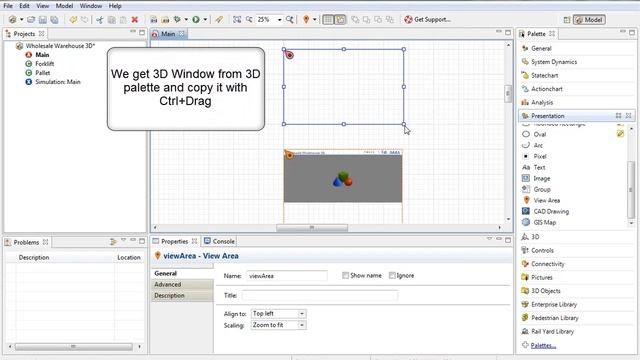
Task: Toggle the Enable/Disable Grid button
Action: point(328,19)
